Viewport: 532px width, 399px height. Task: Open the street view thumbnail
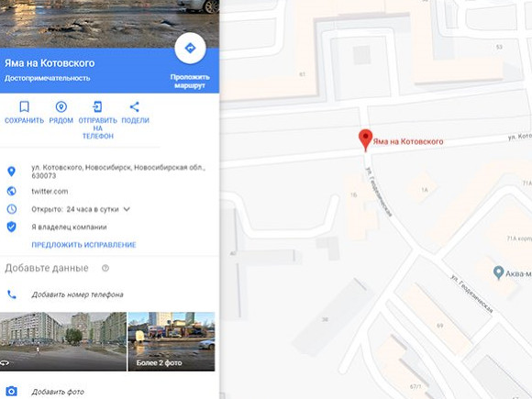coord(63,341)
